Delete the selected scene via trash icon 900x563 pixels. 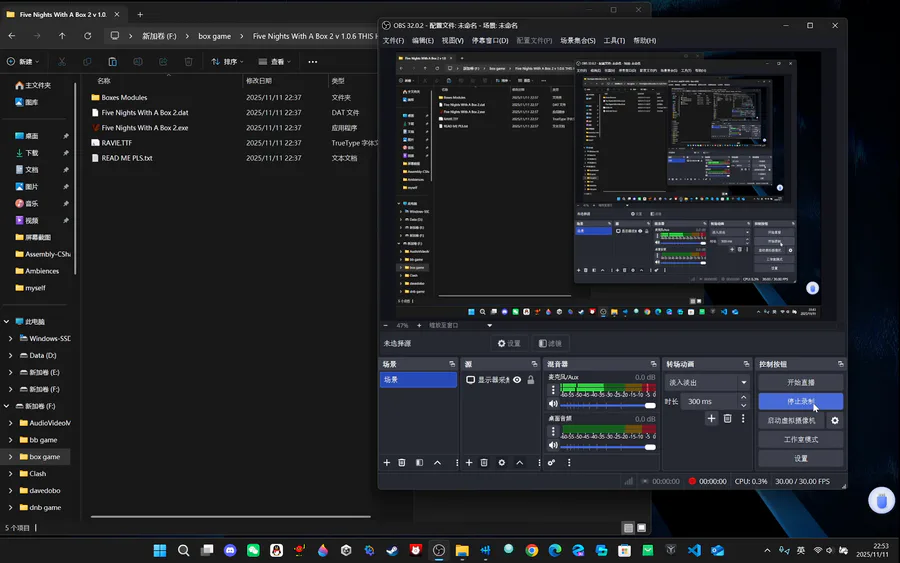tap(402, 463)
